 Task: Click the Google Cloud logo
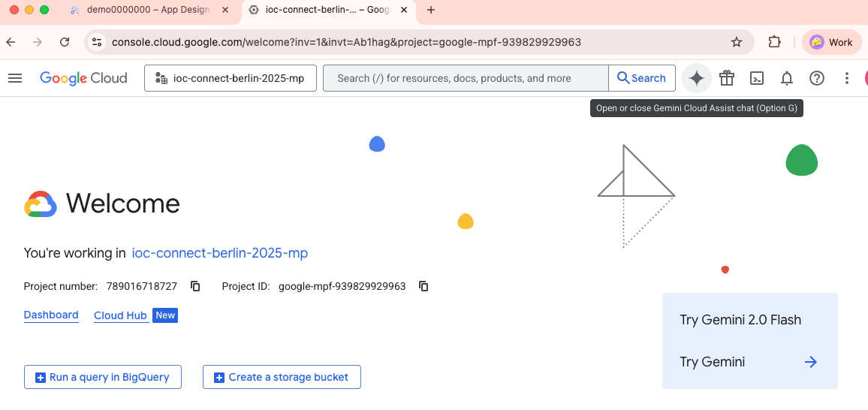tap(83, 78)
